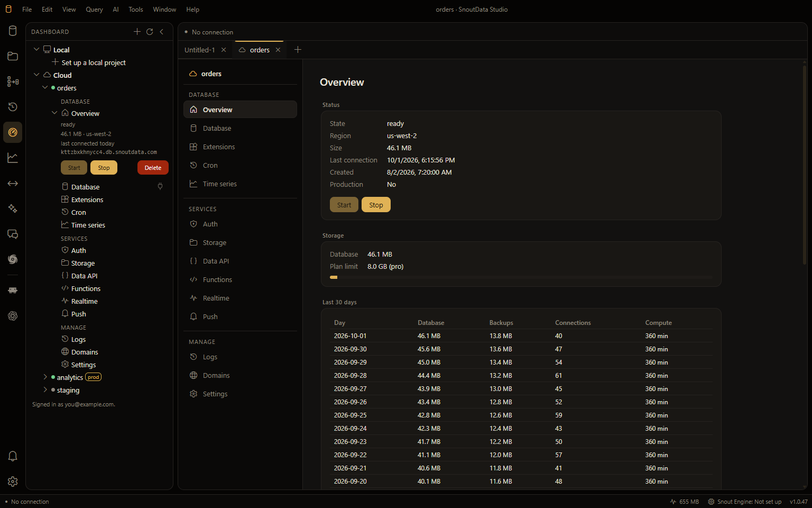Open the chat bubbles sidebar icon

tap(13, 234)
